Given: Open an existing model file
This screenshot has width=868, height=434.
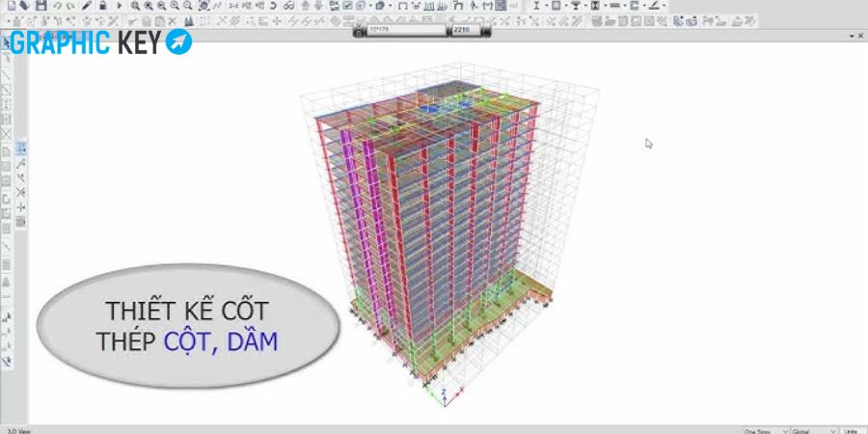Looking at the screenshot, I should [25, 6].
